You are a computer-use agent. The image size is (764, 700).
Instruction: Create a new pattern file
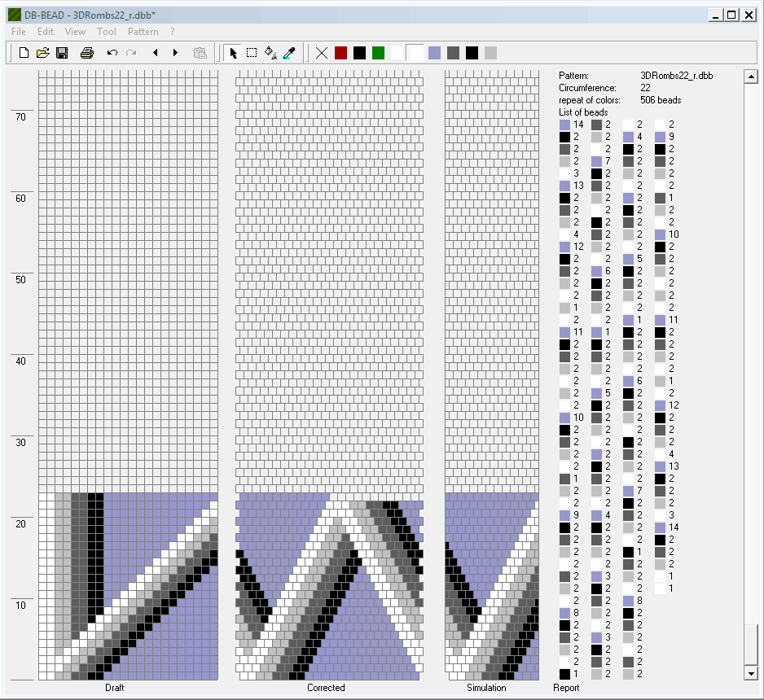[24, 53]
